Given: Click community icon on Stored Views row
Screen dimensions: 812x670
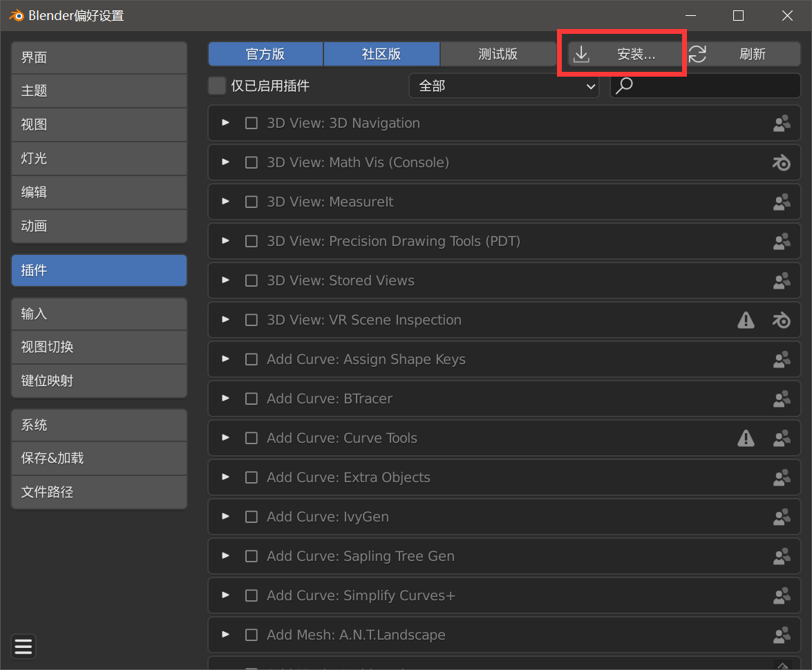Looking at the screenshot, I should (x=782, y=280).
